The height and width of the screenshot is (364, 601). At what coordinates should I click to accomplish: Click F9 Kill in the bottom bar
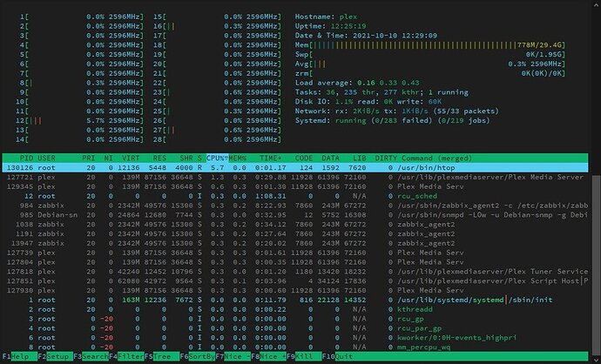coord(304,356)
